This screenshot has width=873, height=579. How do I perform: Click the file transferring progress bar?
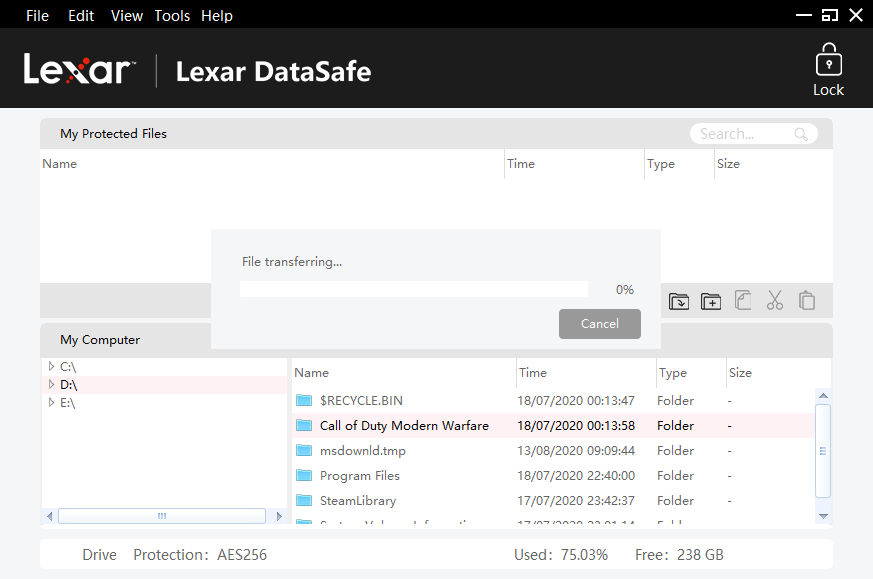414,289
